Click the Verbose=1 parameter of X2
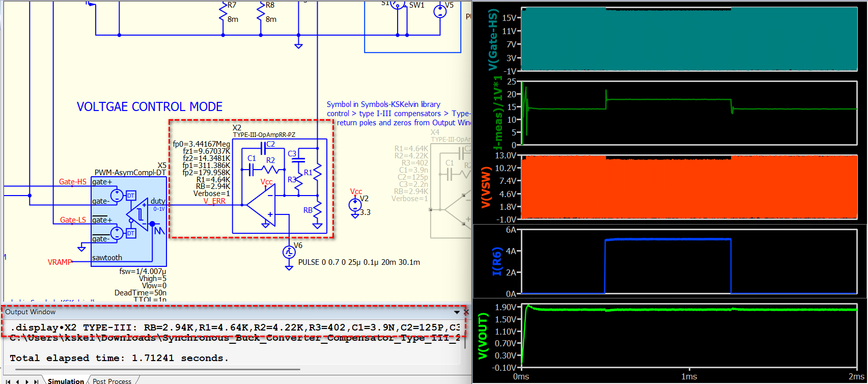The width and height of the screenshot is (868, 384). click(212, 194)
